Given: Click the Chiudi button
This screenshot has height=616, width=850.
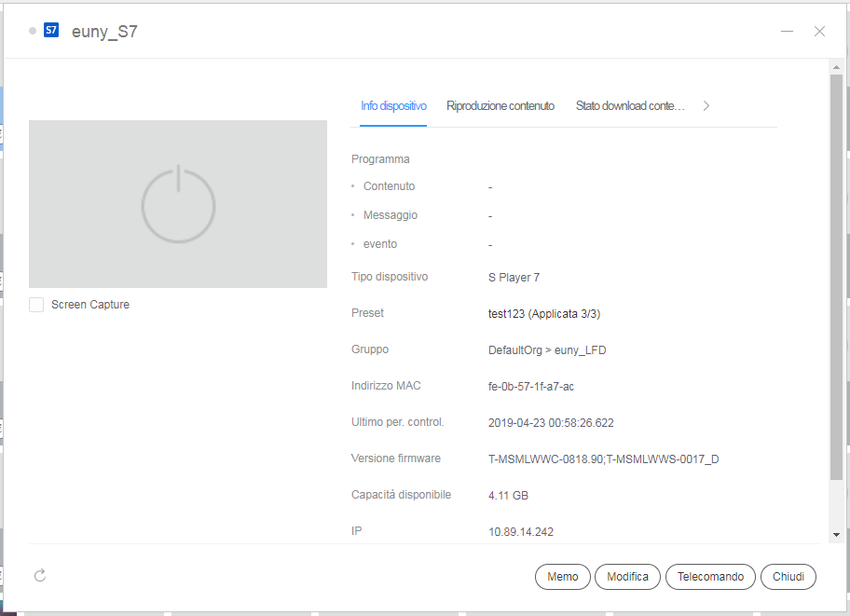Looking at the screenshot, I should 788,577.
